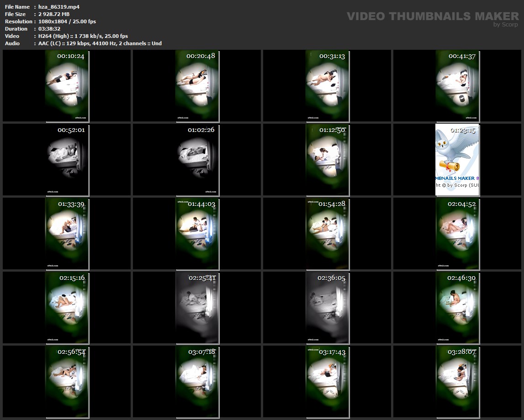Image resolution: width=524 pixels, height=420 pixels.
Task: Click the H264 (High) video codec line
Action: 83,36
